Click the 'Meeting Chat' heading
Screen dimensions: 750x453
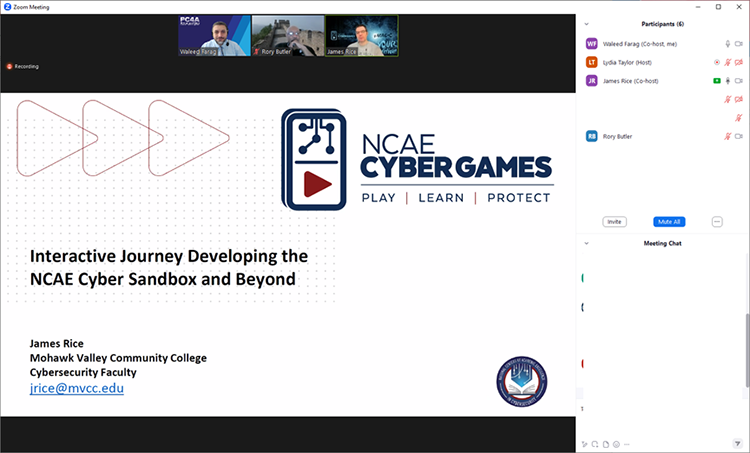(x=662, y=243)
